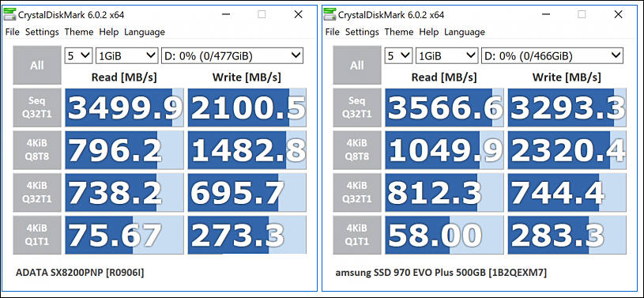The width and height of the screenshot is (644, 298).
Task: Open Language menu in ADATA window
Action: 144,32
